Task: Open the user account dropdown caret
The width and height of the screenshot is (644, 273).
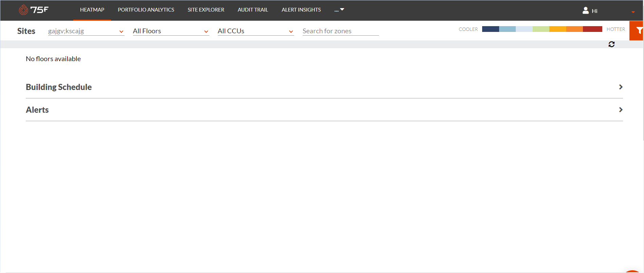Action: (633, 12)
